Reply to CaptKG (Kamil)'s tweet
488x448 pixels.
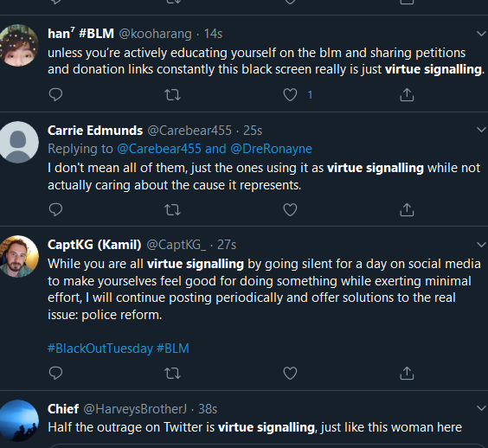tap(55, 373)
